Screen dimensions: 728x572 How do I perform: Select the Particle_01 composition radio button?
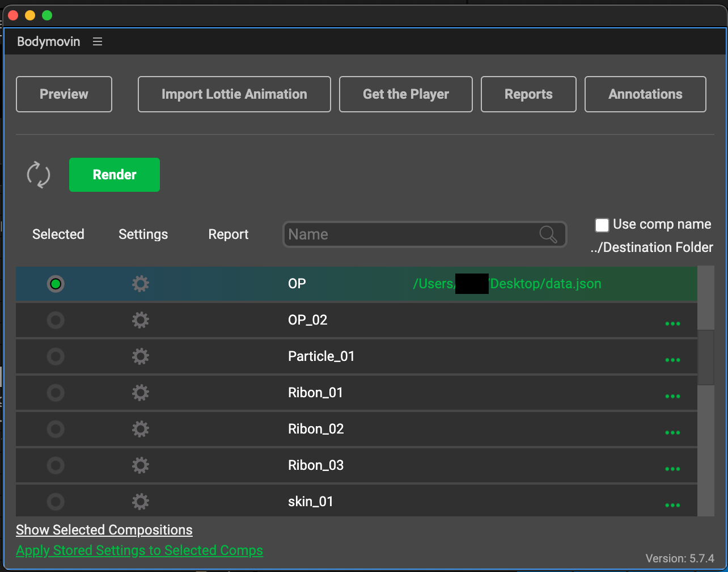coord(56,356)
